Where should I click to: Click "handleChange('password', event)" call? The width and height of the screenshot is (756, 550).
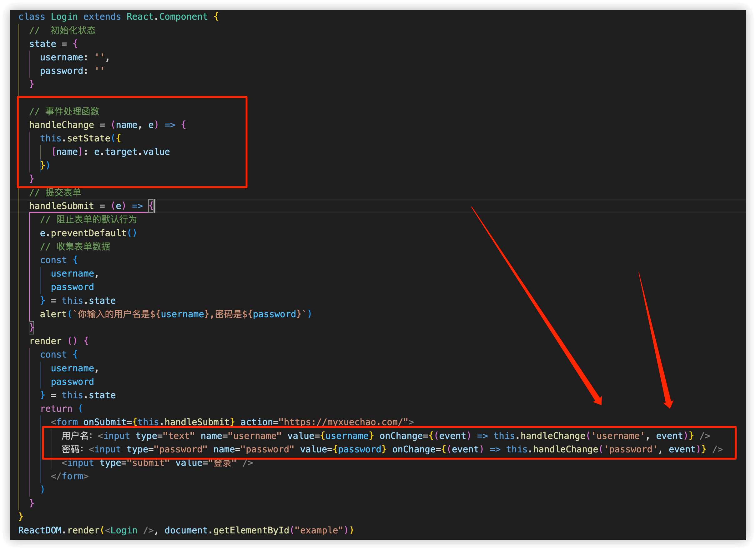pyautogui.click(x=617, y=449)
